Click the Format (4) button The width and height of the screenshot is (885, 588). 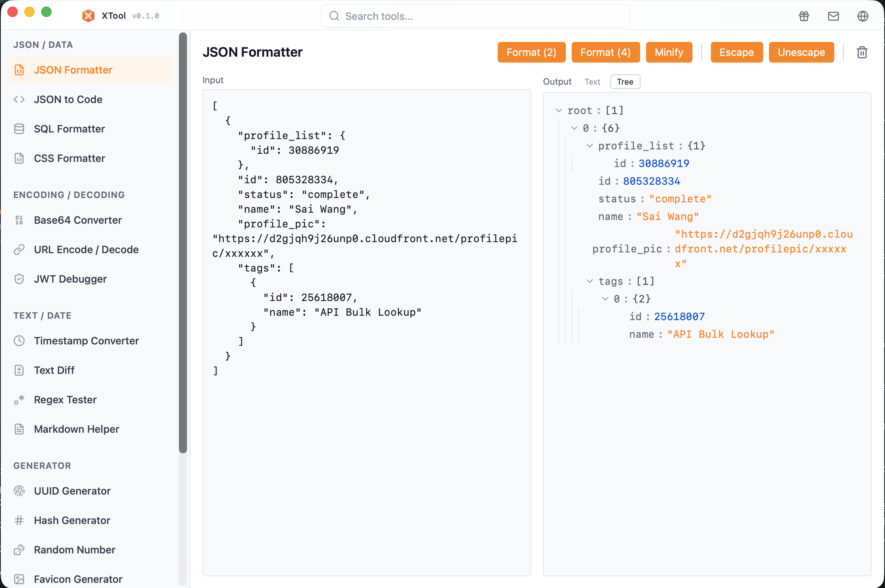[605, 53]
